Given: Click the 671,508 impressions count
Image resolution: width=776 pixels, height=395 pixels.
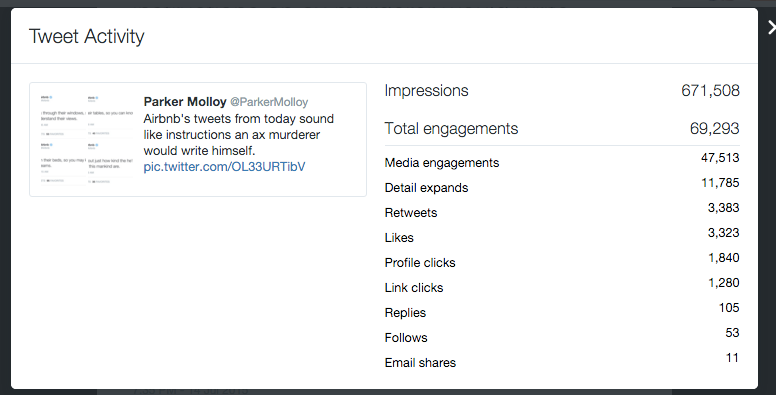Looking at the screenshot, I should pyautogui.click(x=710, y=91).
